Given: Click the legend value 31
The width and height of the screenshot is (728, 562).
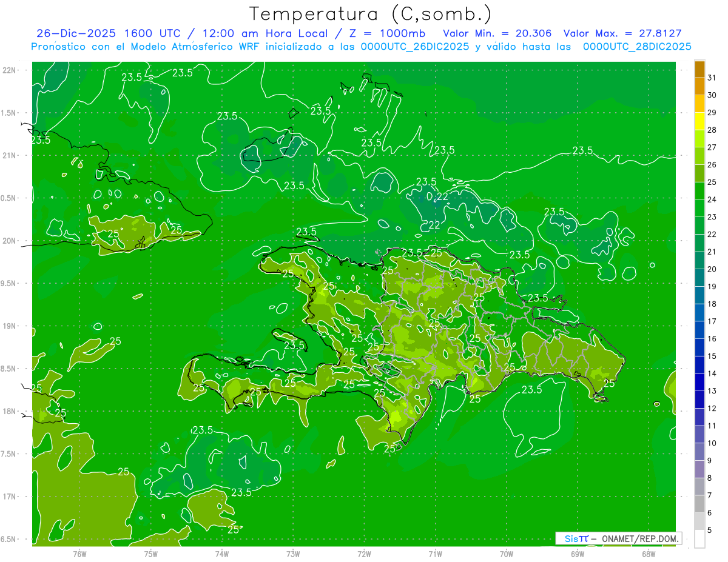Looking at the screenshot, I should coord(713,78).
